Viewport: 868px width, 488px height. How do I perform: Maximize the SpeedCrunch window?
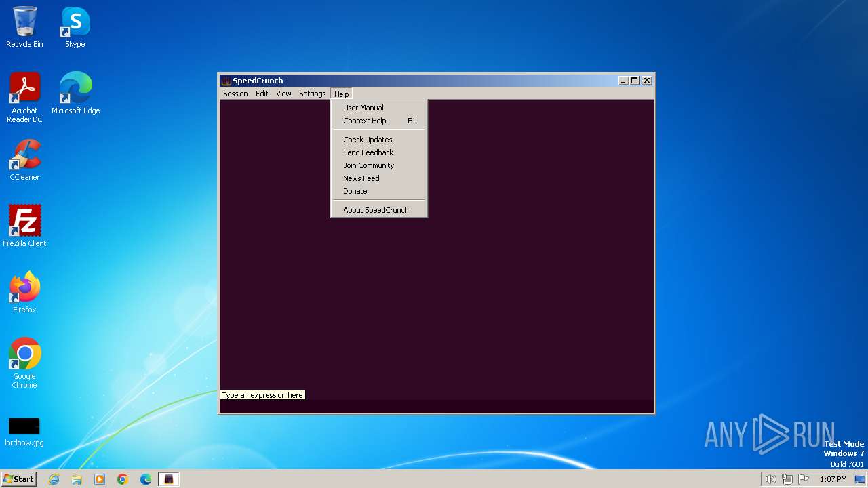tap(634, 81)
